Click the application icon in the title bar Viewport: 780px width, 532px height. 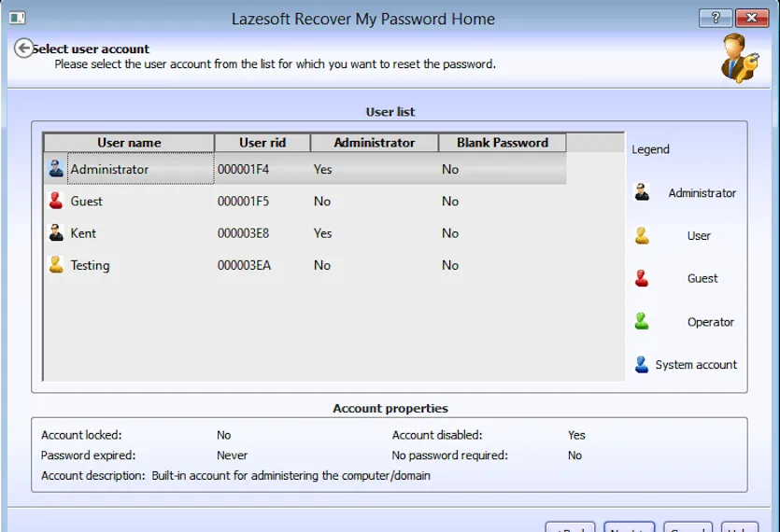coord(17,18)
